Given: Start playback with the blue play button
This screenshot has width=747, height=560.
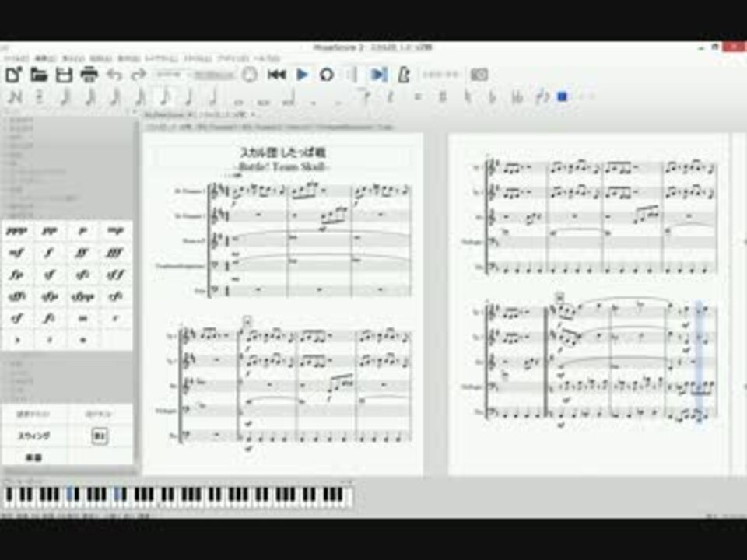Looking at the screenshot, I should pos(302,75).
